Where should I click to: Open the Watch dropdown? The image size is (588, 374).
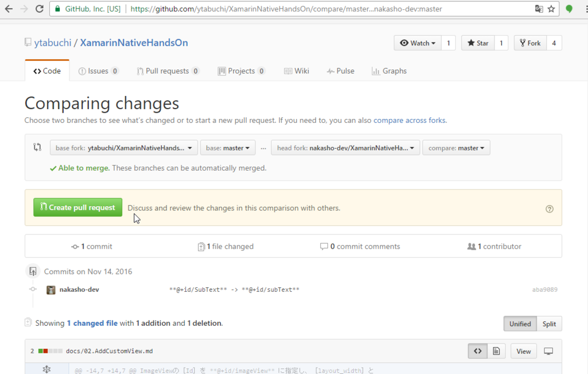[x=417, y=43]
